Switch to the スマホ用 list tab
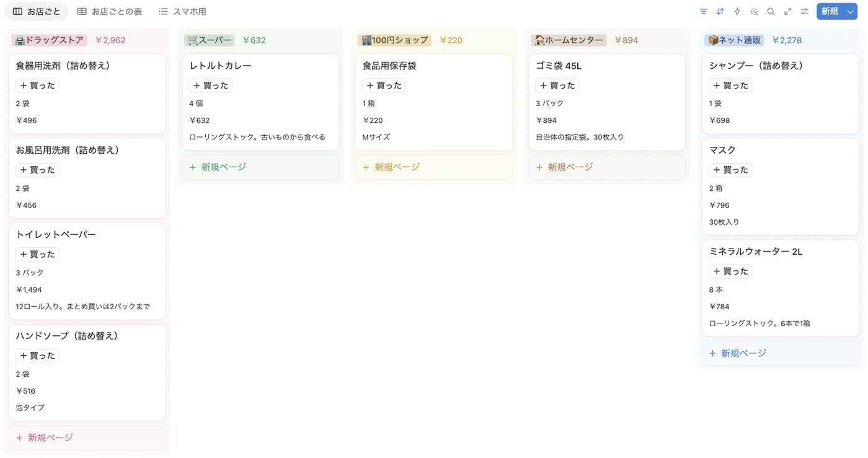The width and height of the screenshot is (868, 458). click(182, 11)
